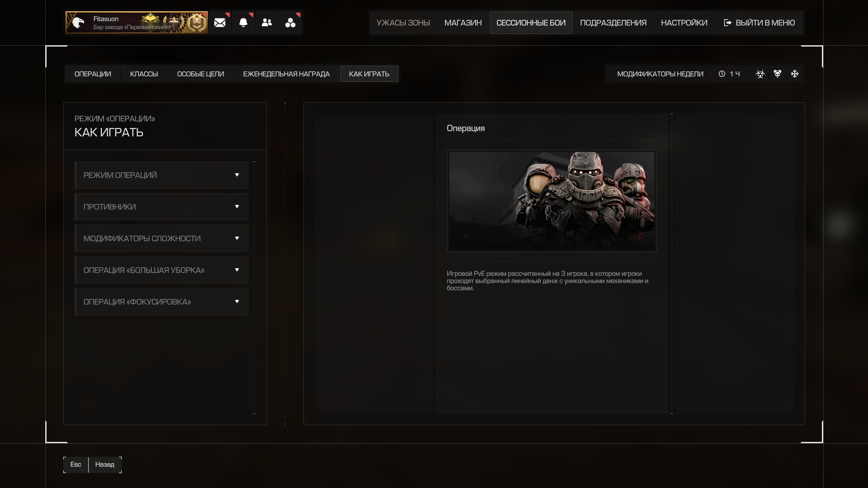Image resolution: width=868 pixels, height=488 pixels.
Task: Expand the Операция «Большая уборка» section
Action: click(x=161, y=270)
